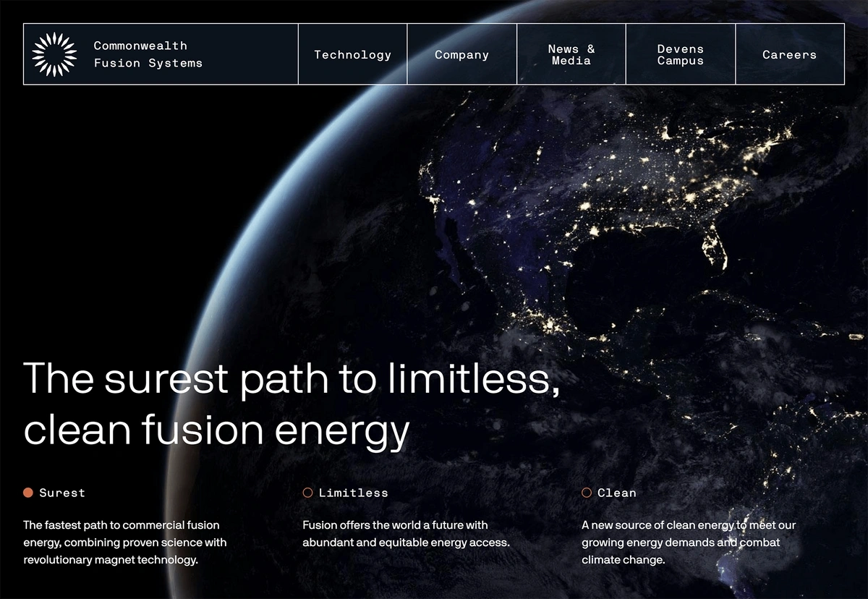
Task: Click the Commonwealth Fusion Systems sunburst logo
Action: 55,54
